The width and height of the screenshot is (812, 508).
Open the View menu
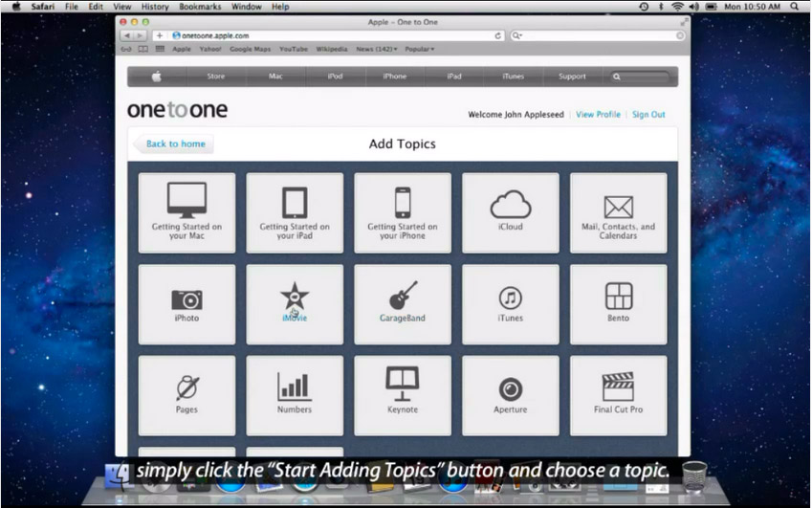pyautogui.click(x=122, y=7)
